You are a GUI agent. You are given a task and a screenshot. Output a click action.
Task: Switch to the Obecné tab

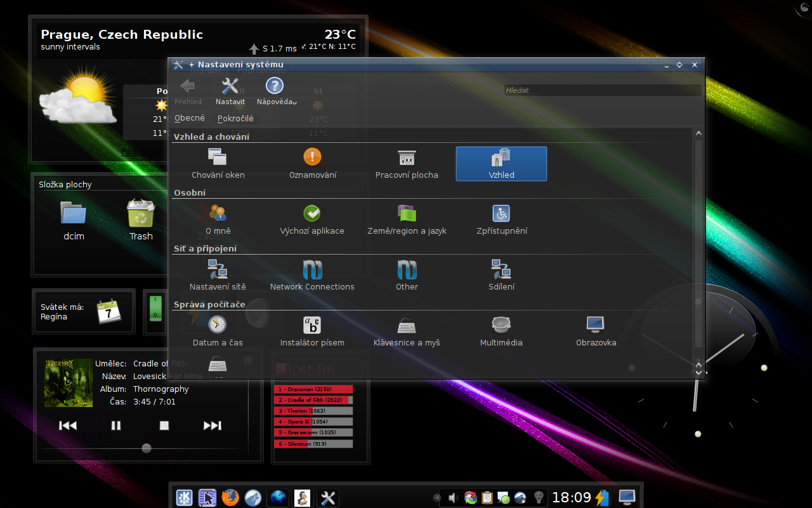[x=190, y=118]
